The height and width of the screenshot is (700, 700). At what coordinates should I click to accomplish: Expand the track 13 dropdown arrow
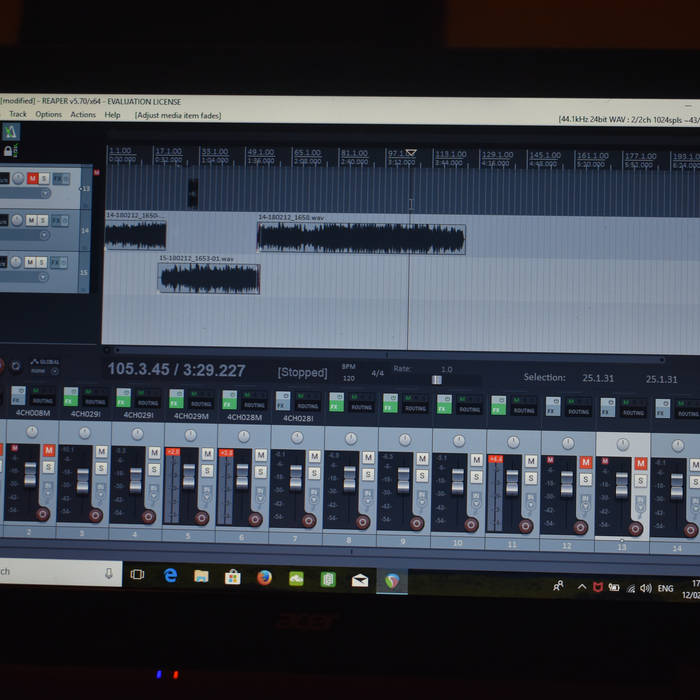click(x=44, y=193)
